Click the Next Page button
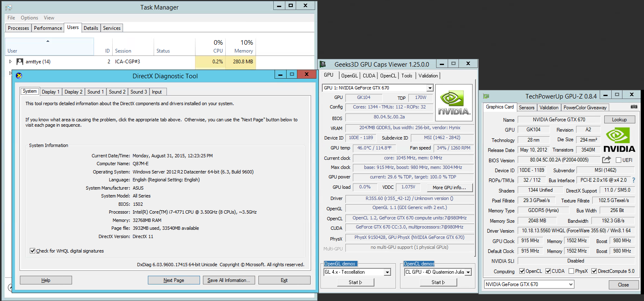 [174, 280]
